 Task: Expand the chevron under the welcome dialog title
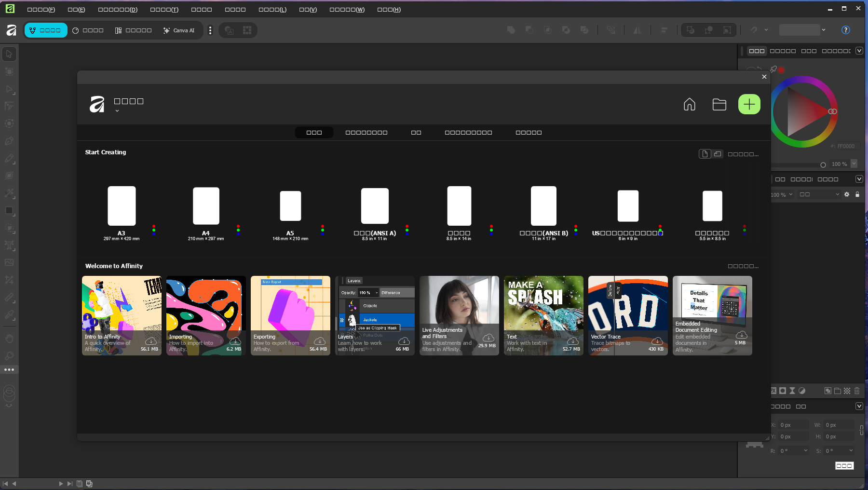[x=117, y=111]
